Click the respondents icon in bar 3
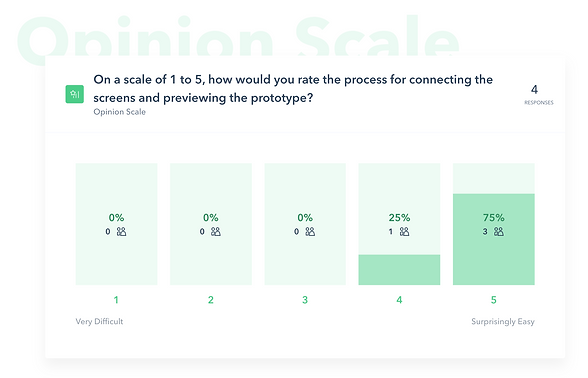 tap(310, 232)
